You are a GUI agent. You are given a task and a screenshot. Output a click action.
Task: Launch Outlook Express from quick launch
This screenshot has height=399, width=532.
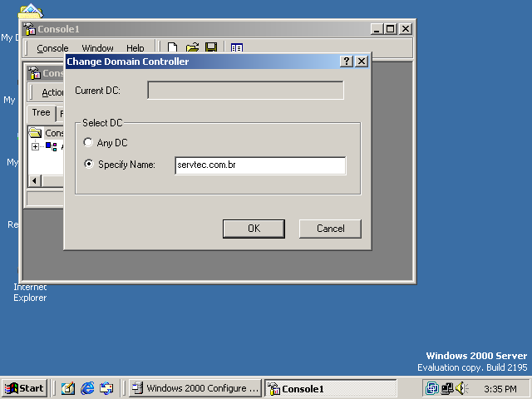[106, 388]
